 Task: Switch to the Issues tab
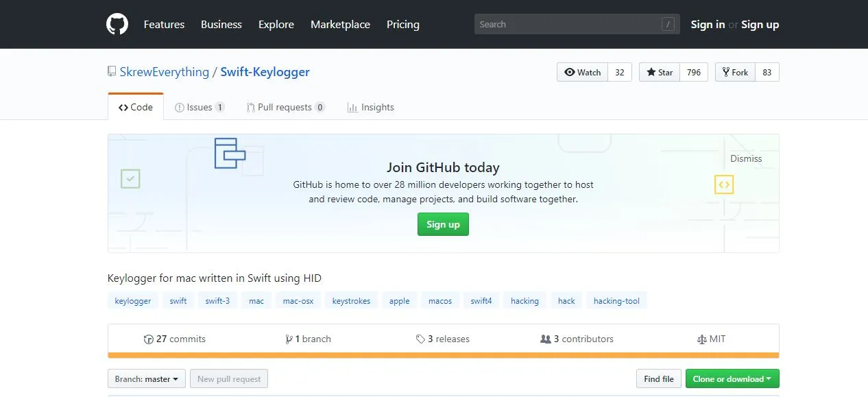200,107
